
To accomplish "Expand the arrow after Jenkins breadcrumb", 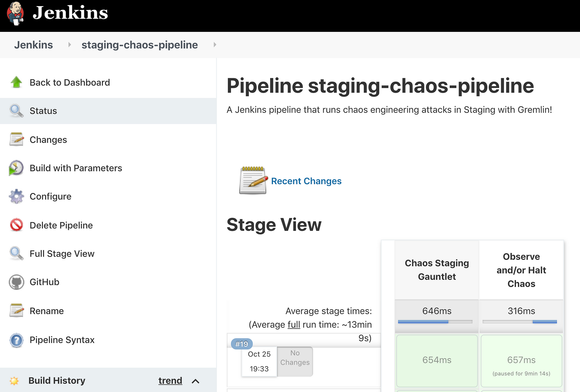I will [69, 45].
